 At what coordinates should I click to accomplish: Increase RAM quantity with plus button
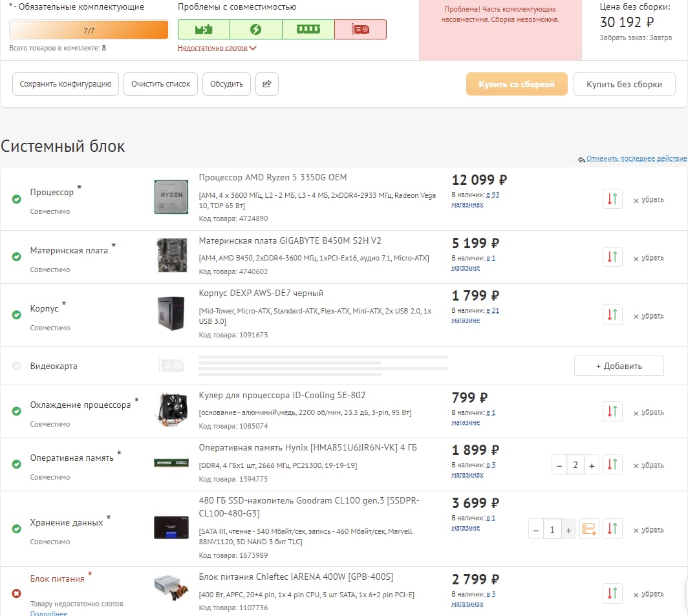pos(592,465)
